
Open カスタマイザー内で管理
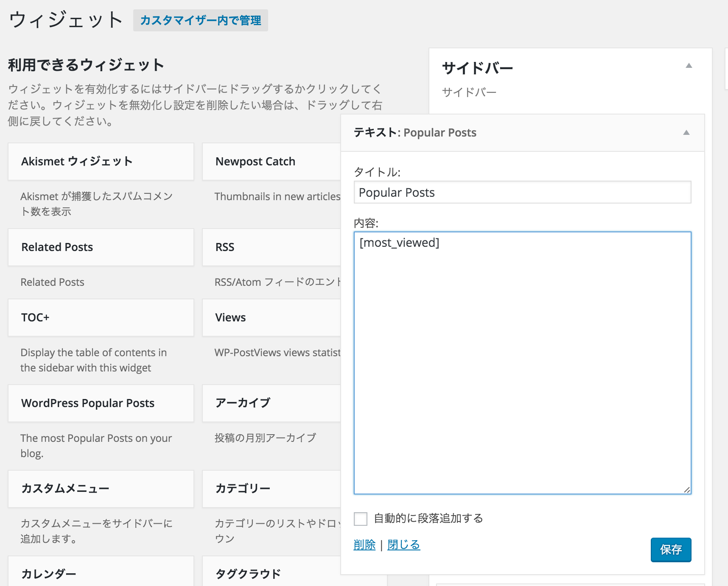point(200,20)
